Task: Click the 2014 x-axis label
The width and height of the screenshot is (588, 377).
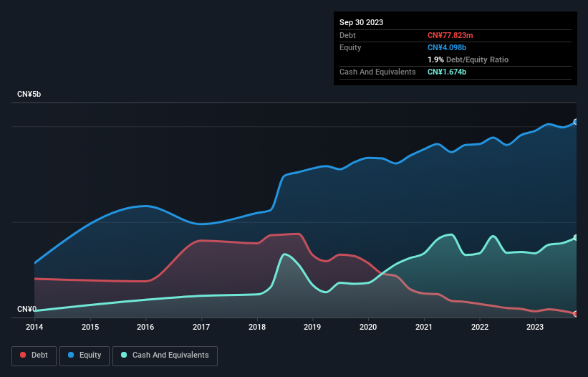Action: tap(34, 327)
